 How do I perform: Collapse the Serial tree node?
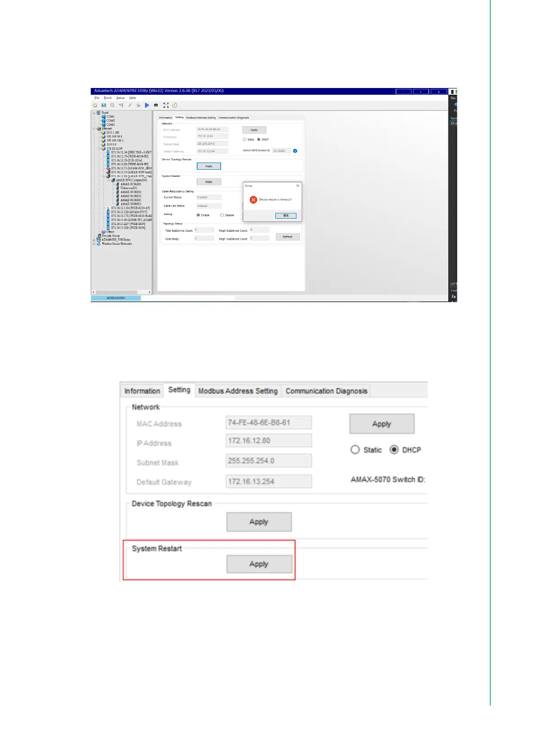point(94,113)
